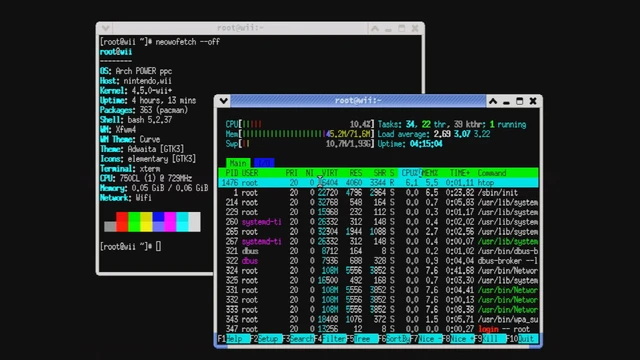Image resolution: width=640 pixels, height=360 pixels.
Task: Close the htop terminal window
Action: (x=533, y=101)
